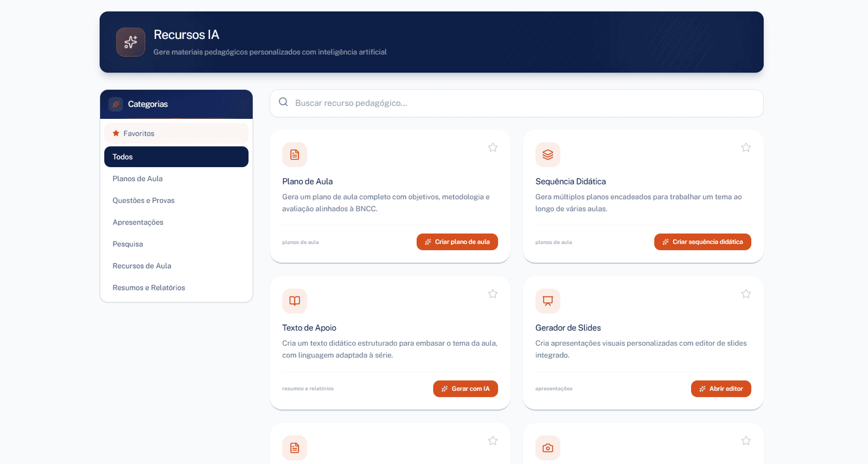Filter by Questões e Provas
868x464 pixels.
point(176,200)
